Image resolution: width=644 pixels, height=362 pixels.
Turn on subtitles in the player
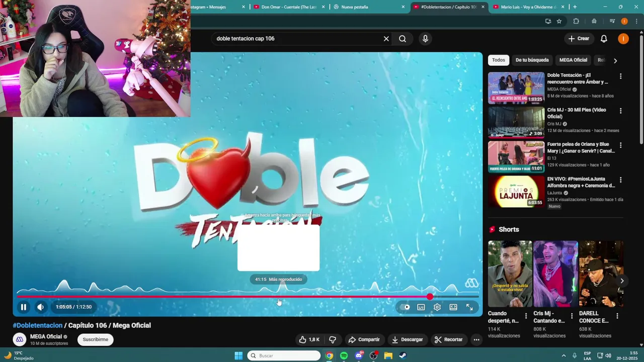point(421,307)
